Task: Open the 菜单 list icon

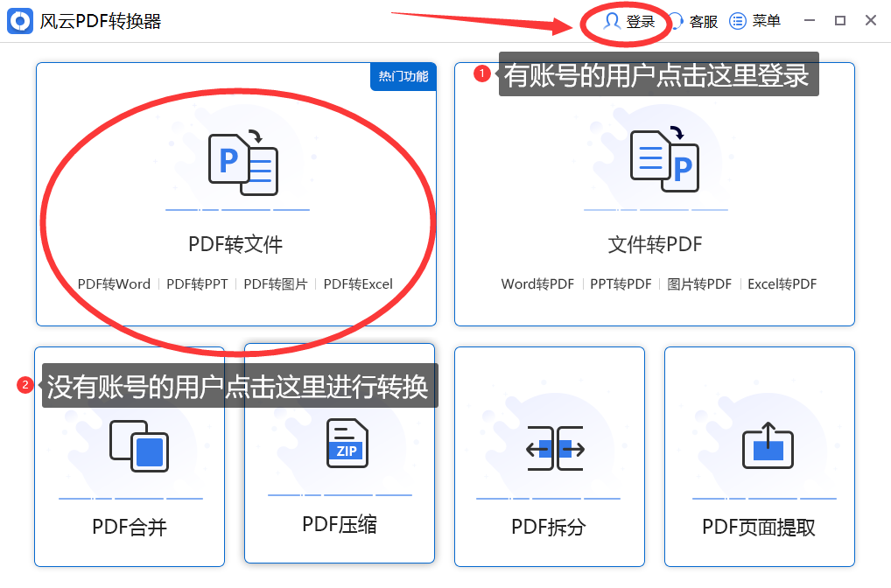Action: (738, 21)
